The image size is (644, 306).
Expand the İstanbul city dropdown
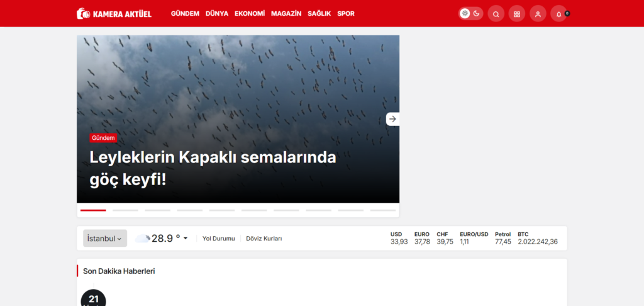[104, 239]
